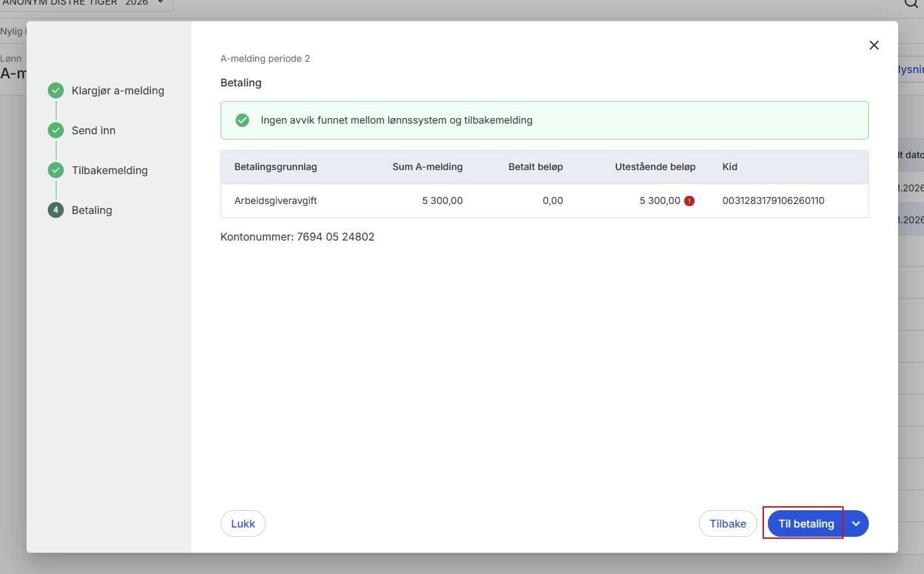Click the green checkmark beside Send inn
This screenshot has width=924, height=574.
[x=56, y=131]
